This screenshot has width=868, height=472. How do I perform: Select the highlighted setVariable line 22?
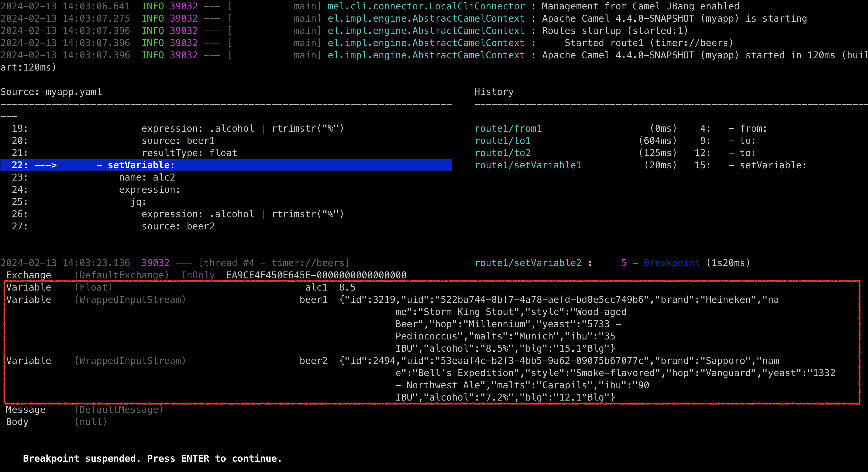[135, 165]
